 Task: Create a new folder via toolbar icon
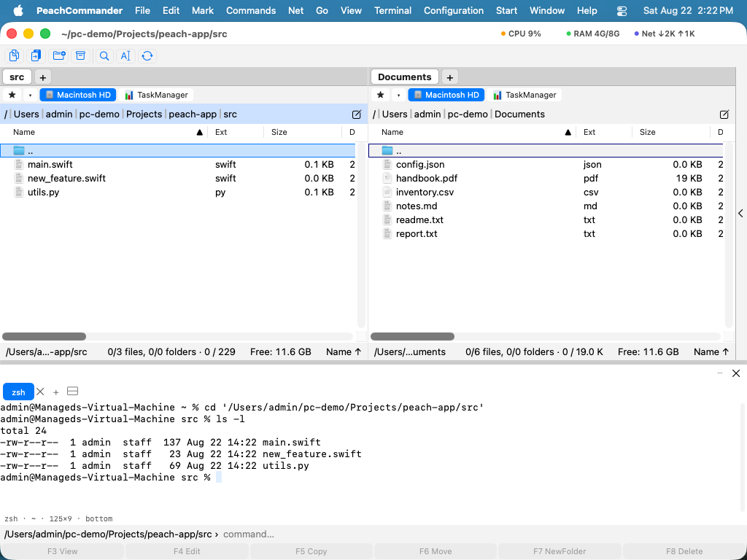tap(59, 55)
